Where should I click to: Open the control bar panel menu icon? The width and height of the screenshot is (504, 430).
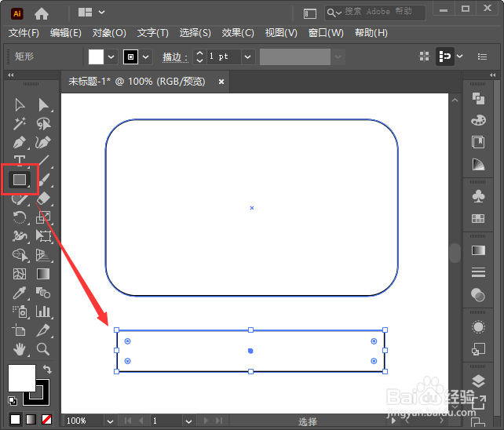pyautogui.click(x=482, y=56)
